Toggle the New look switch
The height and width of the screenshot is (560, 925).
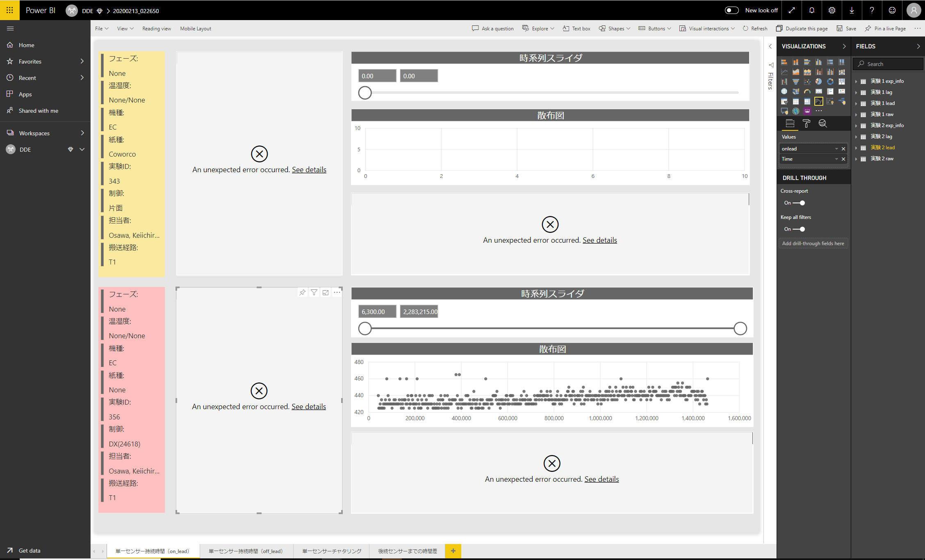(732, 10)
